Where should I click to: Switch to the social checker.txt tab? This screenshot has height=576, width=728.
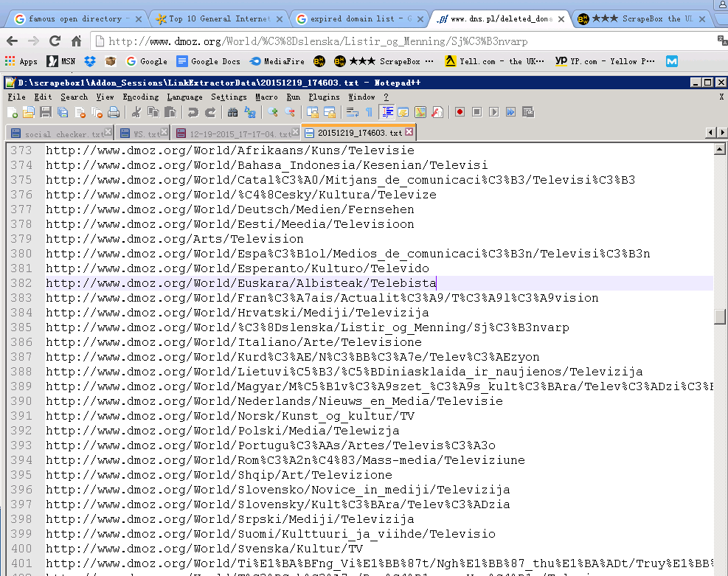pyautogui.click(x=60, y=133)
